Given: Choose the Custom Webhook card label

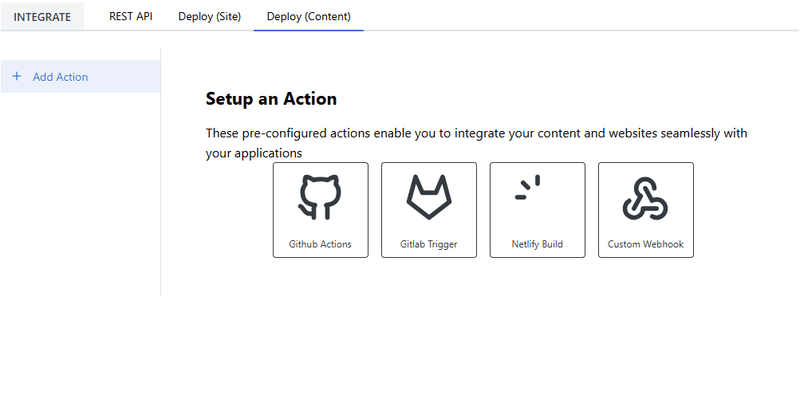Looking at the screenshot, I should (x=645, y=244).
